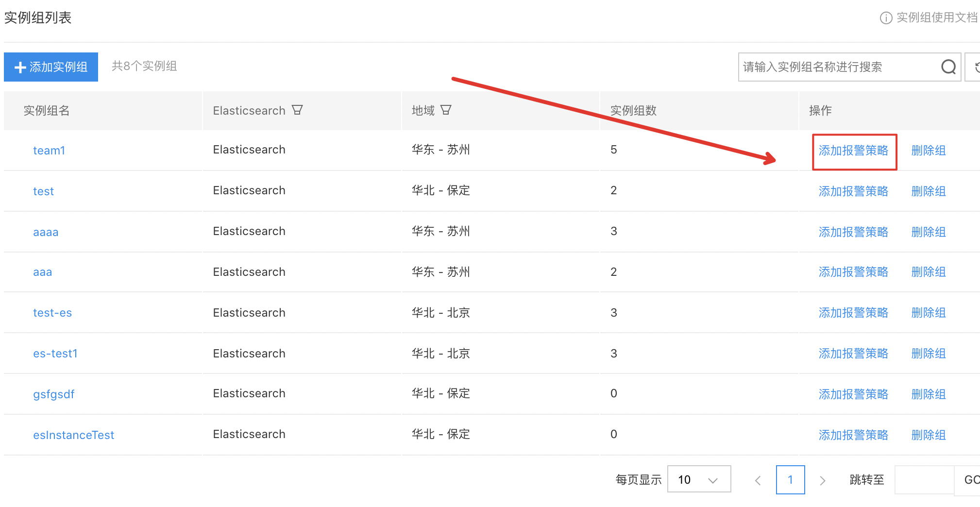This screenshot has width=980, height=507.
Task: Click 删除组 for gsfgsdf
Action: point(929,394)
